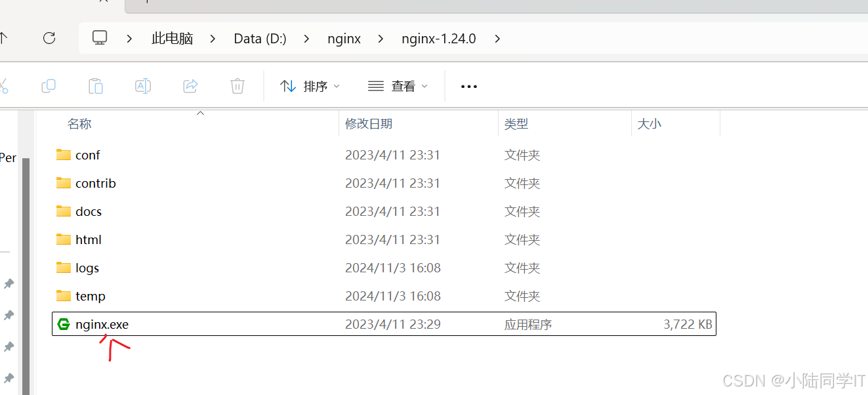Screen dimensions: 868x395
Task: Sort by 修改日期 column header
Action: pos(369,123)
